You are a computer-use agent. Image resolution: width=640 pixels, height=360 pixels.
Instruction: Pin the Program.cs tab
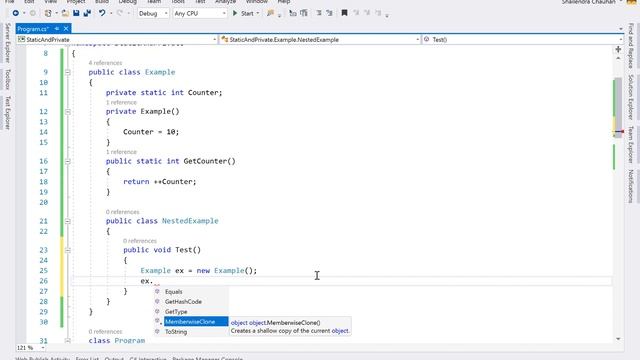pyautogui.click(x=57, y=29)
